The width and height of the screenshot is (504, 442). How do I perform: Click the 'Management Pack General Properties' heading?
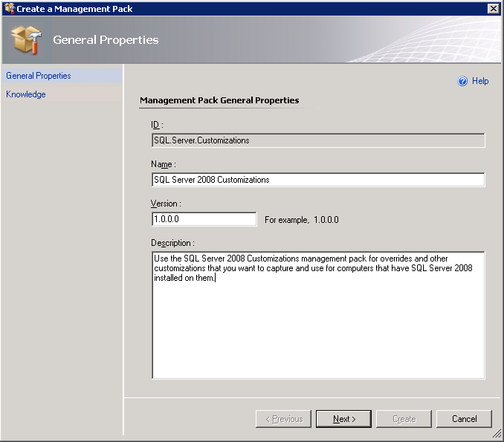tap(219, 100)
